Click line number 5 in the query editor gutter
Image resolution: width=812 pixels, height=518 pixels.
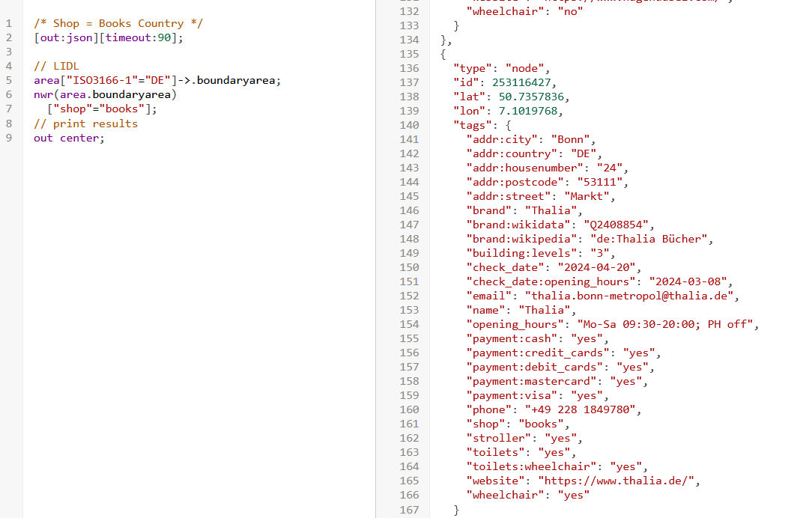pos(9,80)
